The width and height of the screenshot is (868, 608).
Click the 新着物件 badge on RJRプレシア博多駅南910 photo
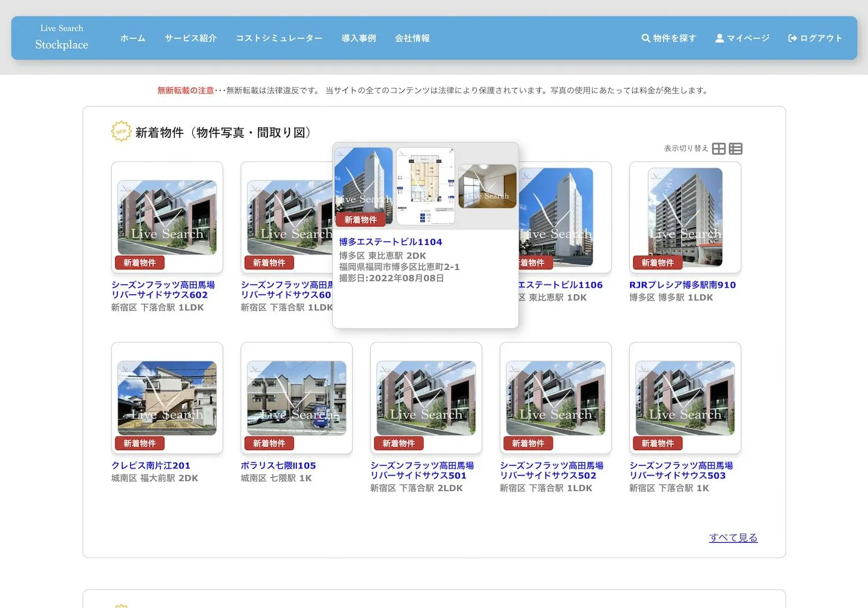[x=657, y=262]
